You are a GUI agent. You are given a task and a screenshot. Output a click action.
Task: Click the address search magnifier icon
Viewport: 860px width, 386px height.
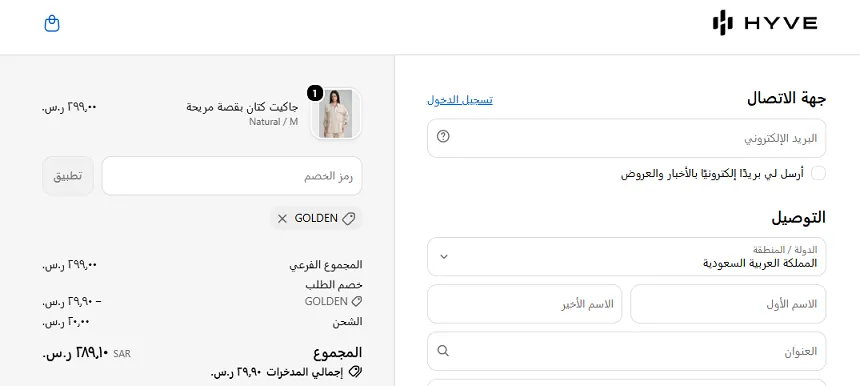[443, 350]
